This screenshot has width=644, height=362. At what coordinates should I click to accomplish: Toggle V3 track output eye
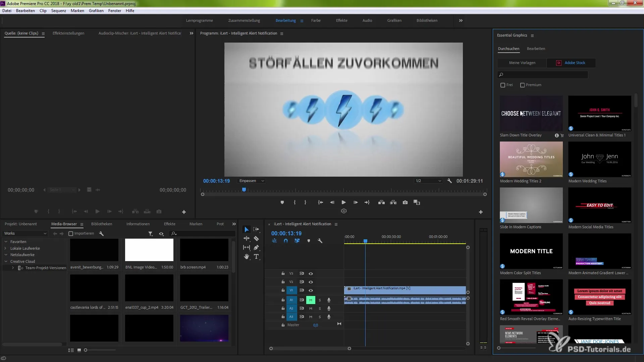[311, 274]
